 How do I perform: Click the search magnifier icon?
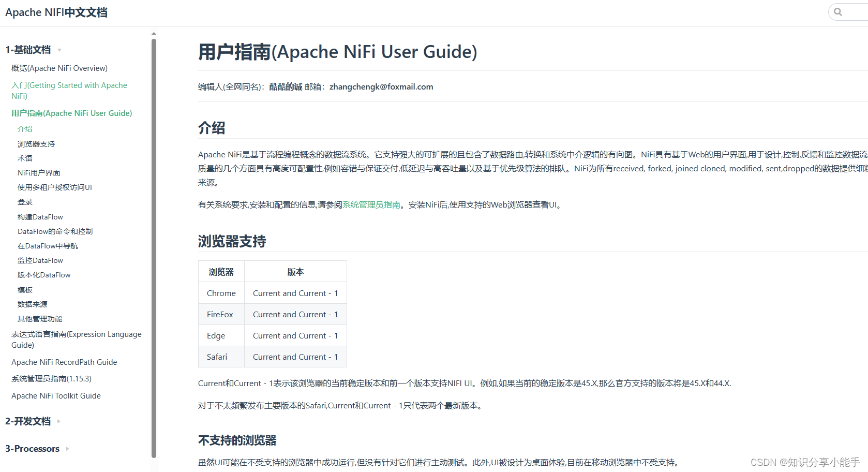[x=838, y=12]
